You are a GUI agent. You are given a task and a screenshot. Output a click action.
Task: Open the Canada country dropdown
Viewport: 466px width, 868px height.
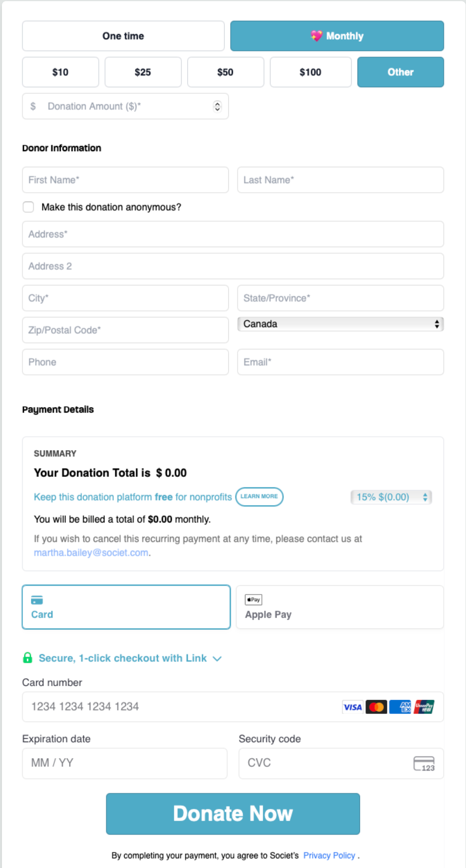(x=340, y=324)
